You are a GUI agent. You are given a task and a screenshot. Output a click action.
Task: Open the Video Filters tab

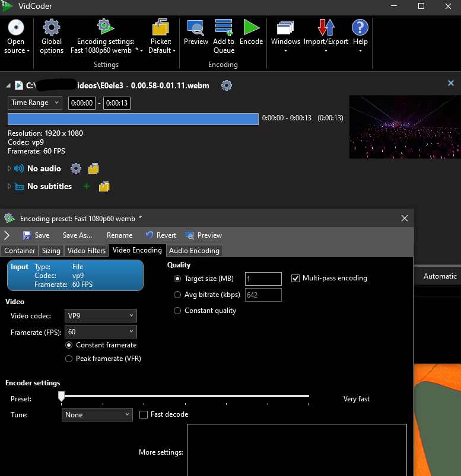[87, 251]
